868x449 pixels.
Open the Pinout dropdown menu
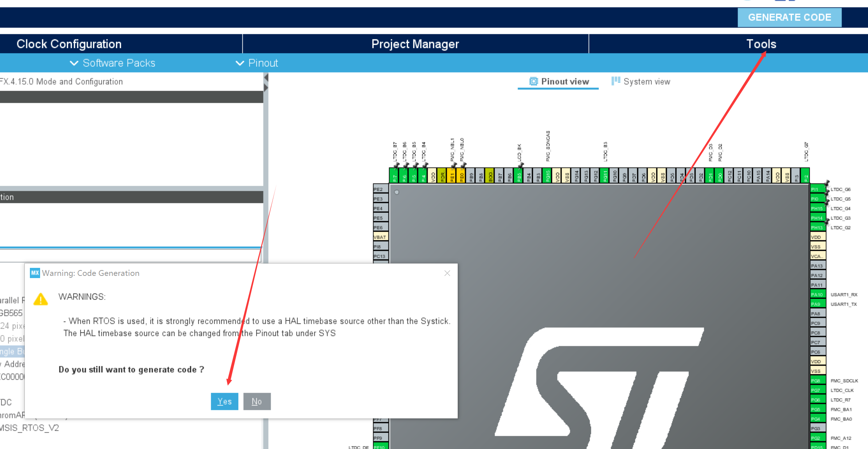[257, 63]
